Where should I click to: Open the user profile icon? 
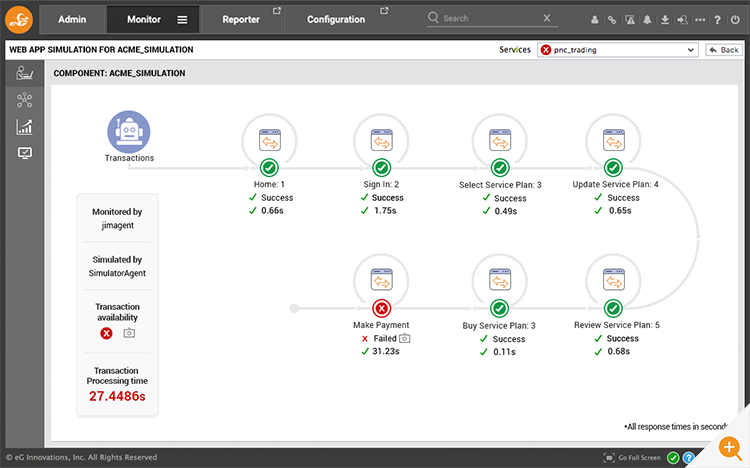point(595,20)
